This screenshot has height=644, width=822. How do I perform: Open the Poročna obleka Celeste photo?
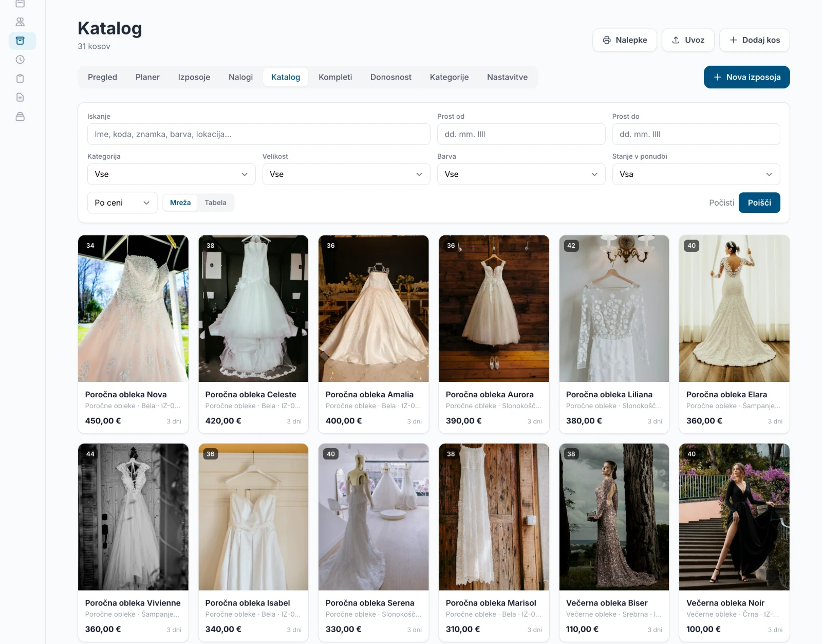click(253, 308)
